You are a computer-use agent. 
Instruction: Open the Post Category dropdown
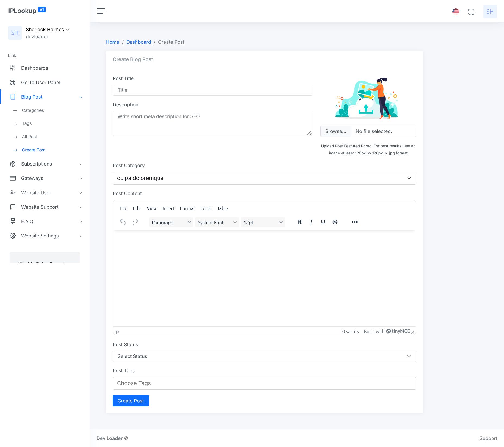264,178
